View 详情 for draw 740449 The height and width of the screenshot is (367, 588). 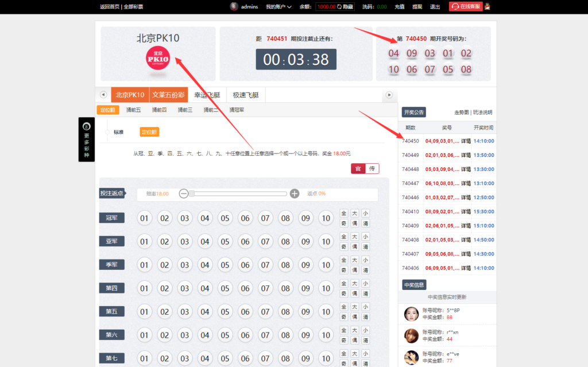pyautogui.click(x=466, y=155)
